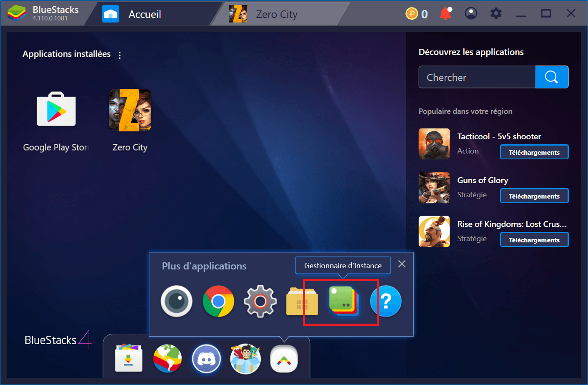Open the BlueStacks World globe icon in dock
588x385 pixels.
[168, 358]
